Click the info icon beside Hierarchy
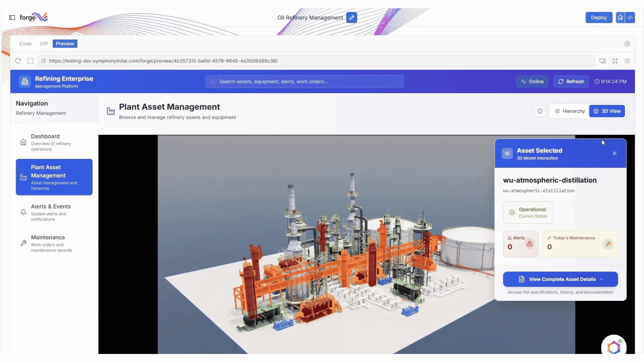The image size is (644, 362). [540, 111]
